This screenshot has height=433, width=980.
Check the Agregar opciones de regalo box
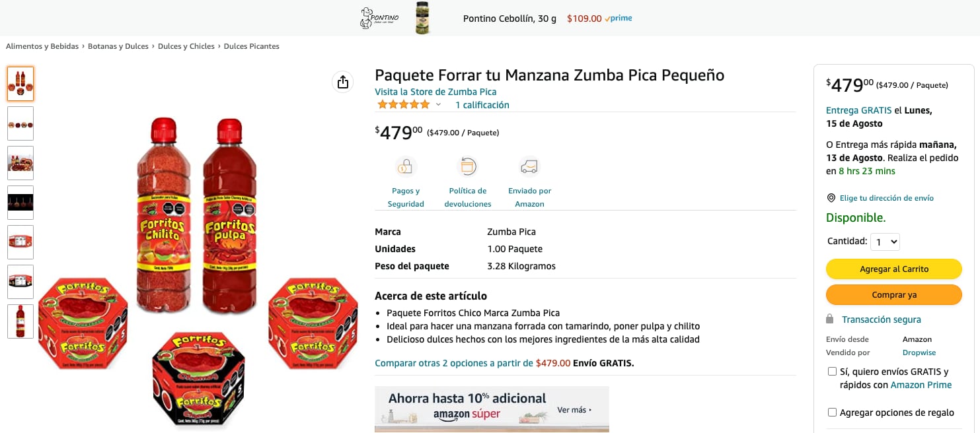(x=833, y=413)
